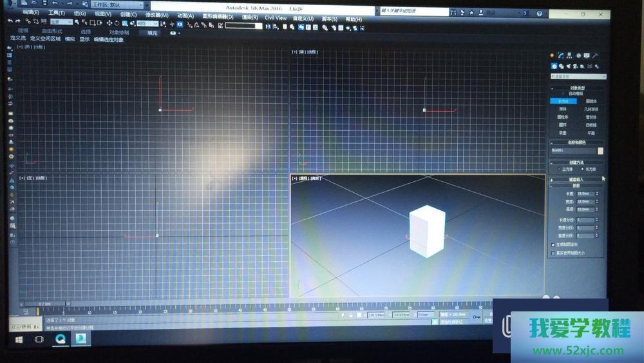Image resolution: width=644 pixels, height=363 pixels.
Task: Click the 填充 ribbon tab
Action: (153, 33)
